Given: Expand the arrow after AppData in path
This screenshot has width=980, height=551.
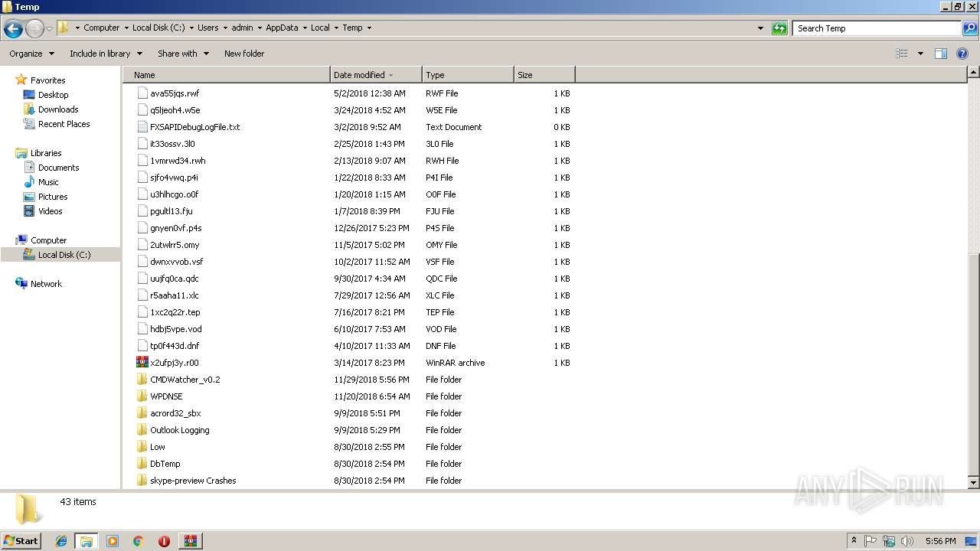Looking at the screenshot, I should coord(304,28).
